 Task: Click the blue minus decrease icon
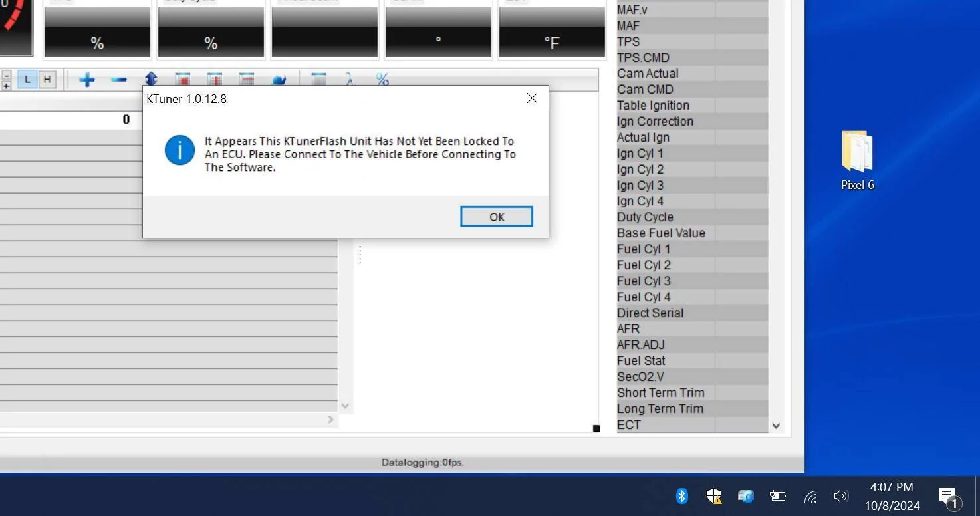[119, 80]
